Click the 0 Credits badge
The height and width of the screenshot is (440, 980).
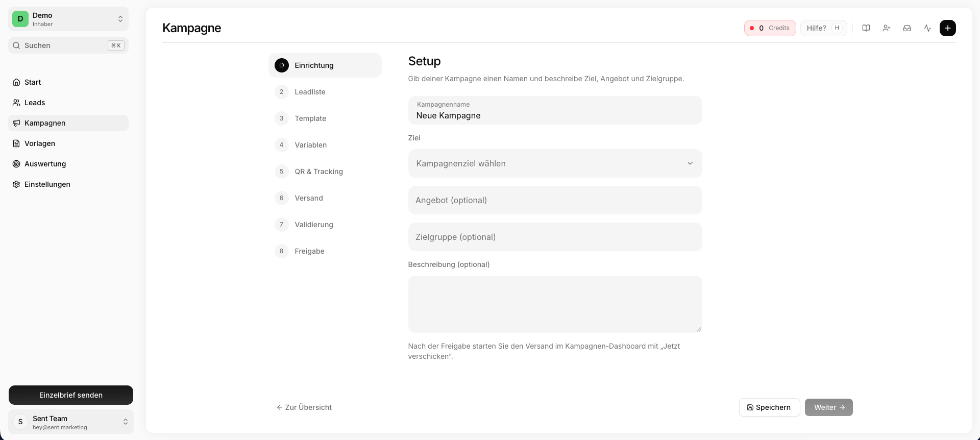pyautogui.click(x=770, y=28)
